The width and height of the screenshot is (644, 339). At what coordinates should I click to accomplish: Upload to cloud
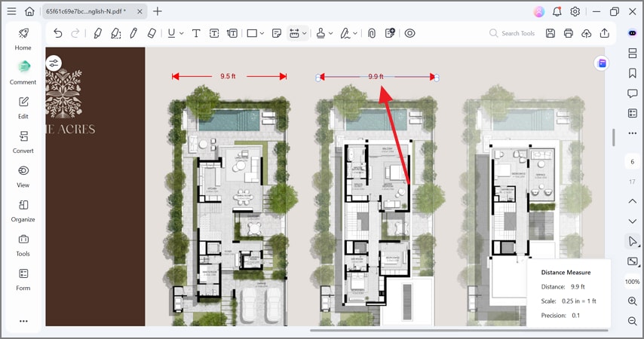586,33
